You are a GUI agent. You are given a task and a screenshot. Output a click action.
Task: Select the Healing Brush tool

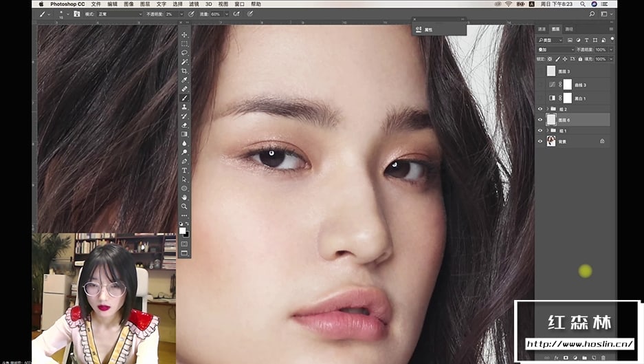tap(184, 89)
